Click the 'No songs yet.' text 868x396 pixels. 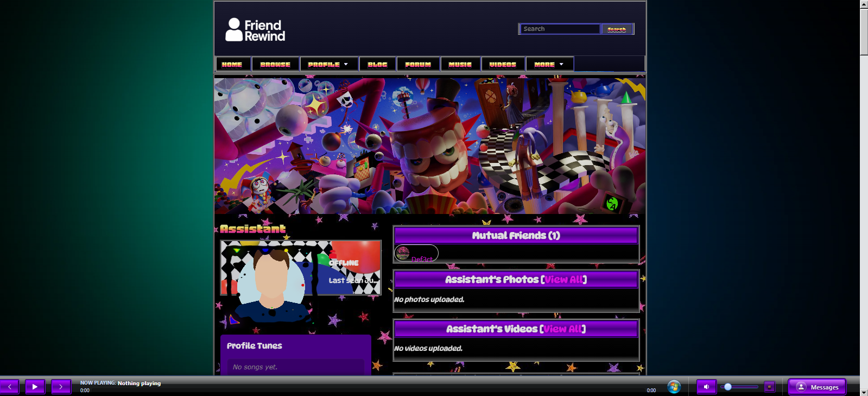pyautogui.click(x=255, y=367)
